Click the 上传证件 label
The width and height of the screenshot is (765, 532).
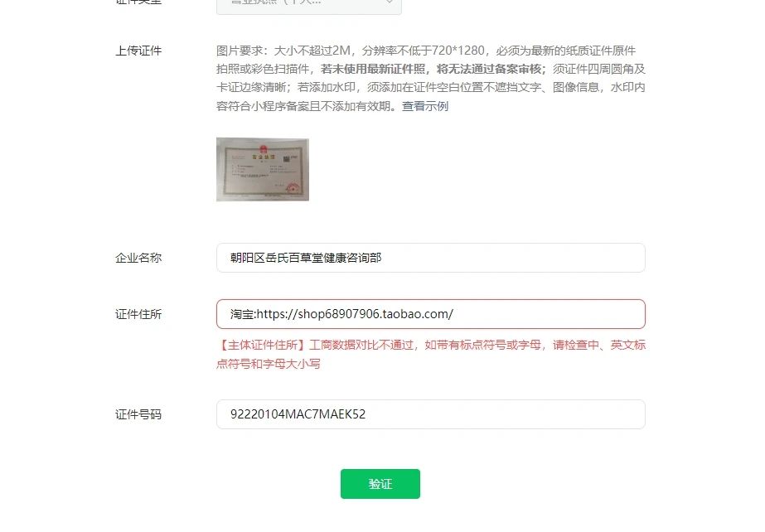point(138,51)
